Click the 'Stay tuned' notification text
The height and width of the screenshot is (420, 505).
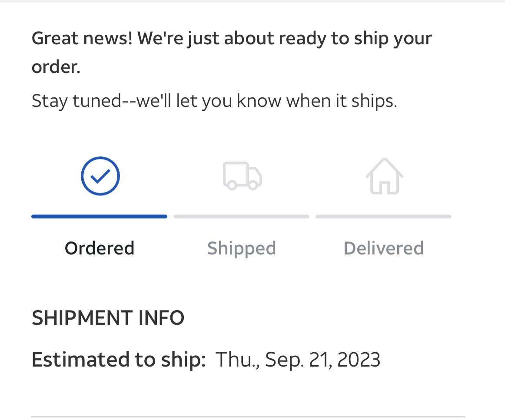click(x=214, y=101)
